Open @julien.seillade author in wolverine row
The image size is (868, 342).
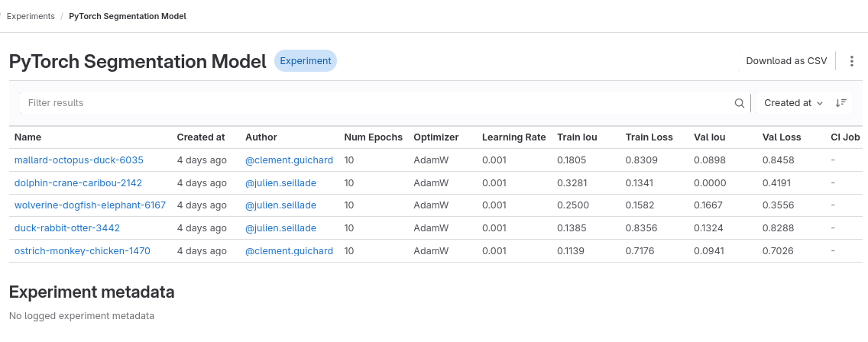pos(280,205)
